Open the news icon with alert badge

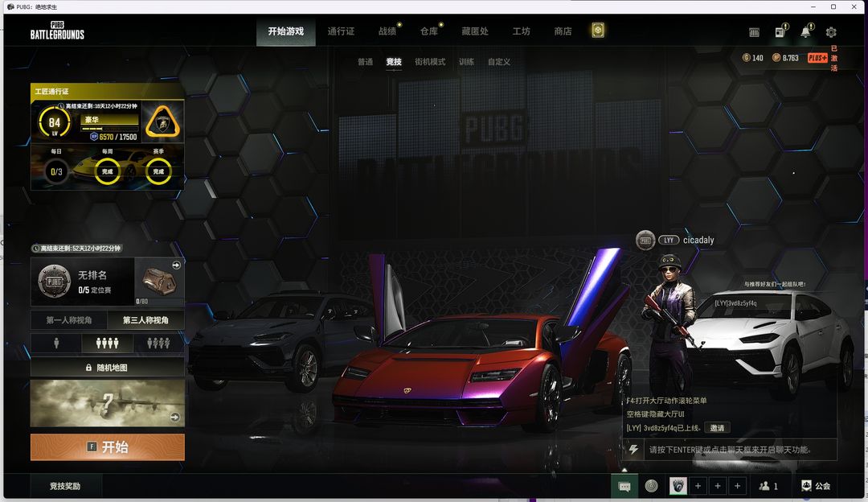[780, 31]
